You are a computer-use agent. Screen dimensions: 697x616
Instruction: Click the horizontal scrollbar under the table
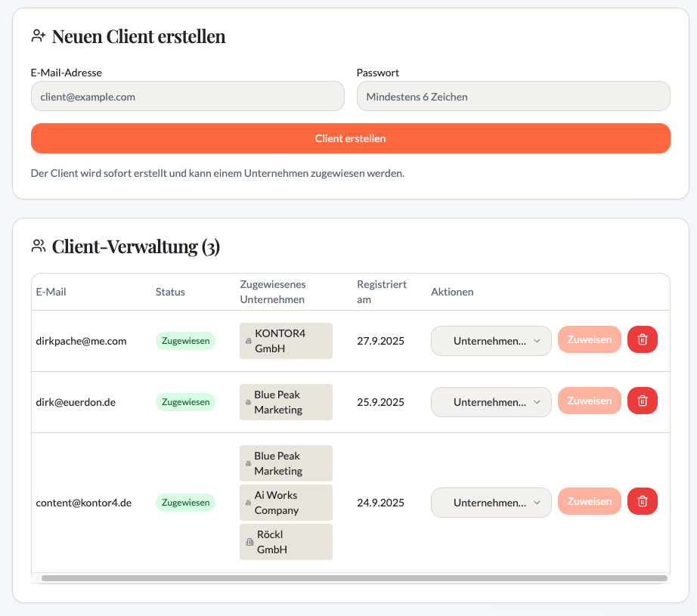(x=354, y=578)
